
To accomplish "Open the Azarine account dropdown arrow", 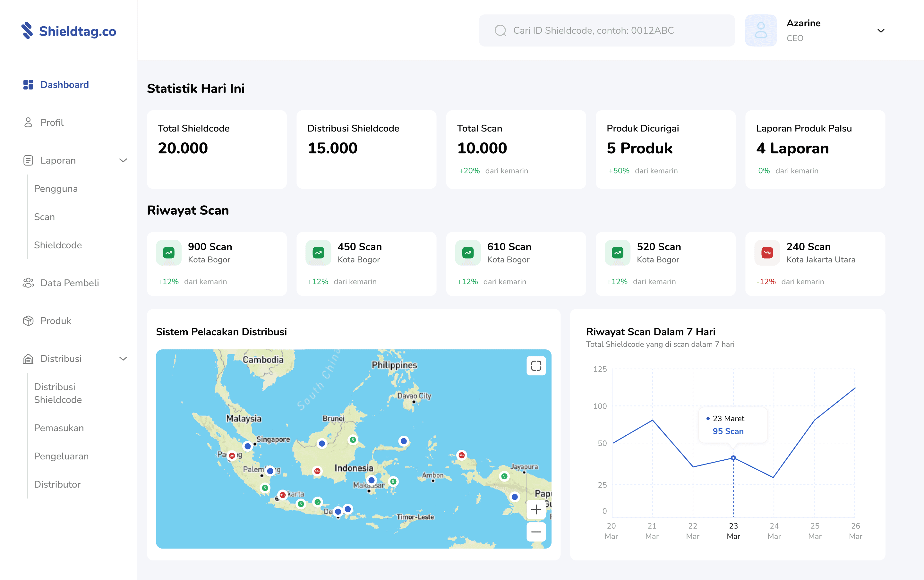I will 881,31.
